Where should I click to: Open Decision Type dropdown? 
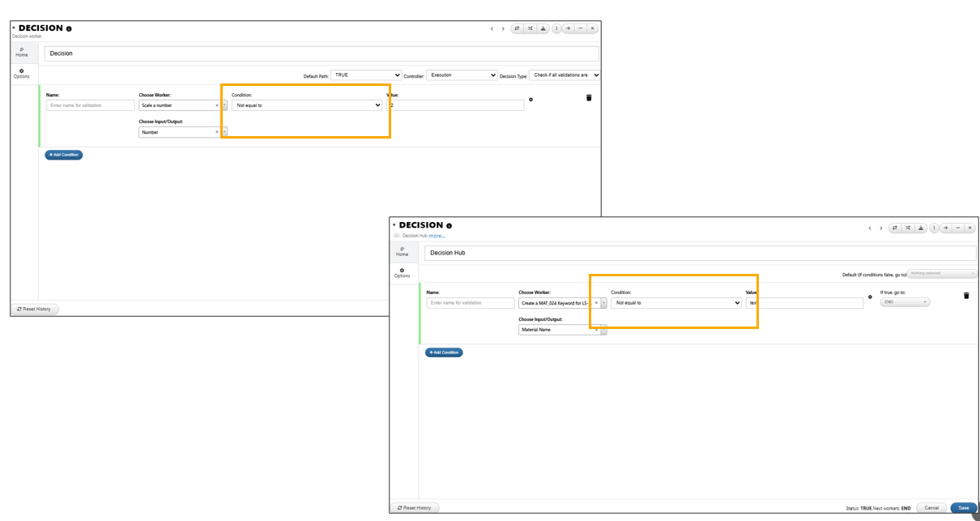(564, 75)
